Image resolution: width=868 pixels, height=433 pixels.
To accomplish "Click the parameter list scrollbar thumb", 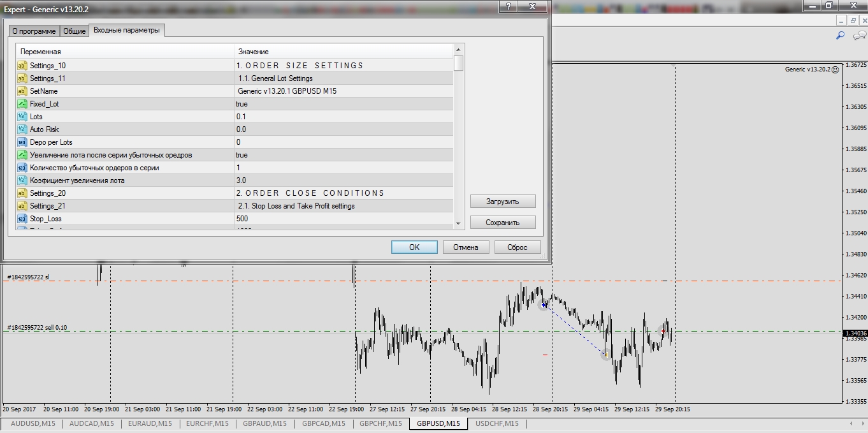I will click(x=458, y=63).
